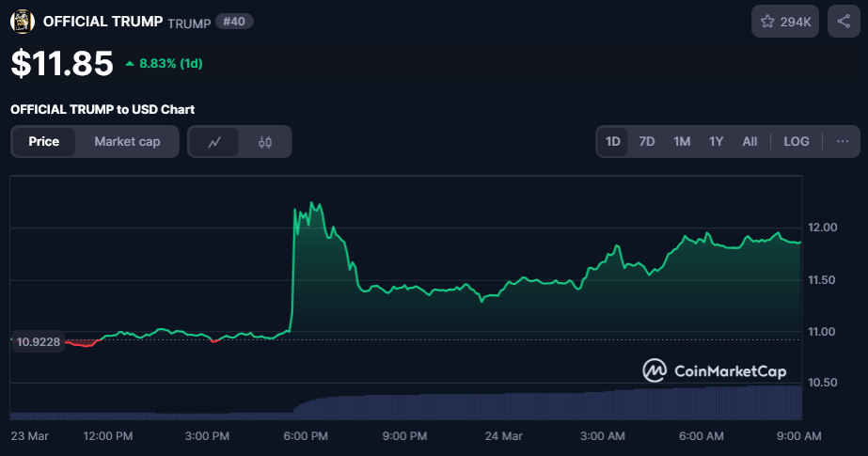Viewport: 868px width, 456px height.
Task: Click the 6:00 PM time axis label
Action: point(306,436)
